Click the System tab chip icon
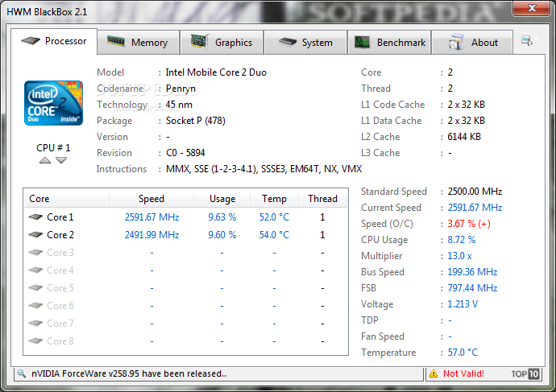The width and height of the screenshot is (556, 392). click(287, 42)
